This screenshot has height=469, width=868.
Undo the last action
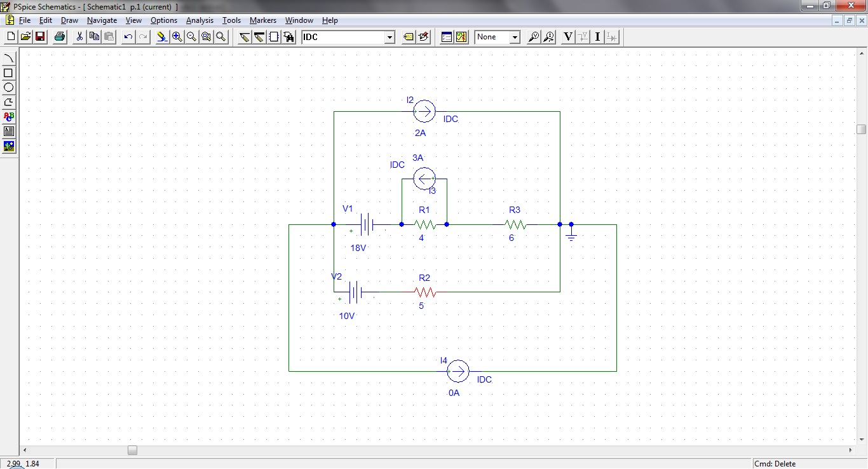(128, 37)
